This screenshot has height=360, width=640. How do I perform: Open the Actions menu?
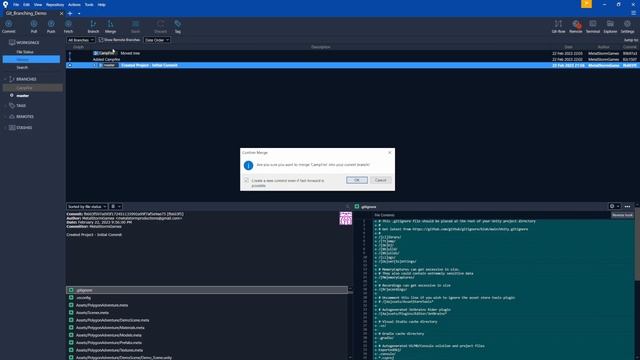pos(74,5)
